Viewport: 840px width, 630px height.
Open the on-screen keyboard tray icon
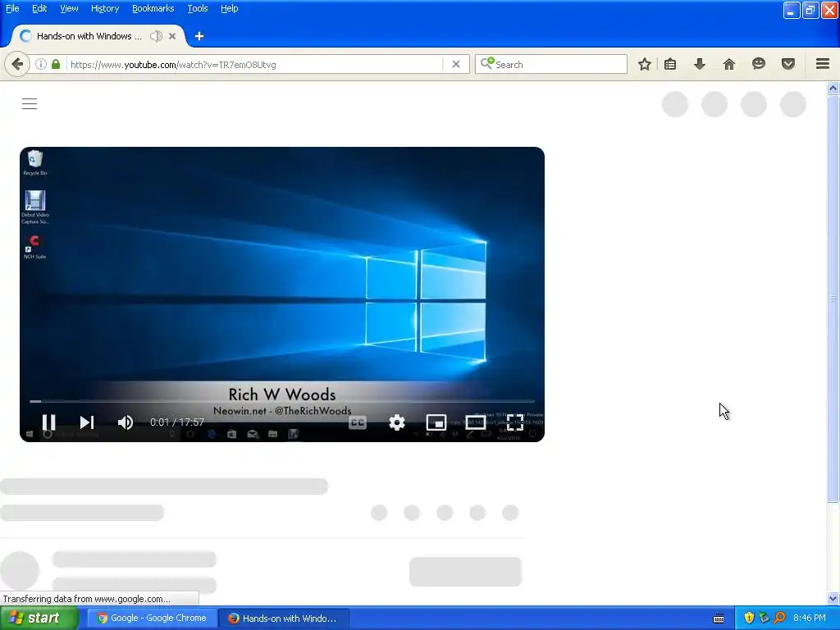(x=719, y=619)
